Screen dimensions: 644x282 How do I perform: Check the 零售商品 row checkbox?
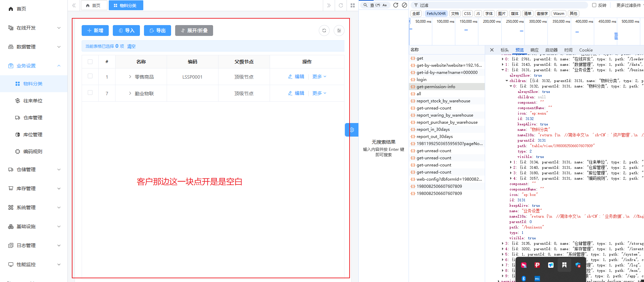pyautogui.click(x=90, y=76)
